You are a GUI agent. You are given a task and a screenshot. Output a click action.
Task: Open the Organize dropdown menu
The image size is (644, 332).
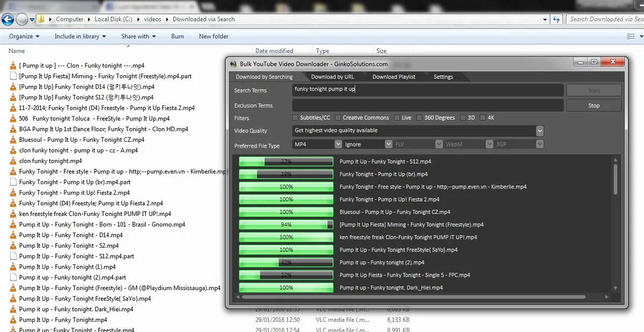point(23,36)
